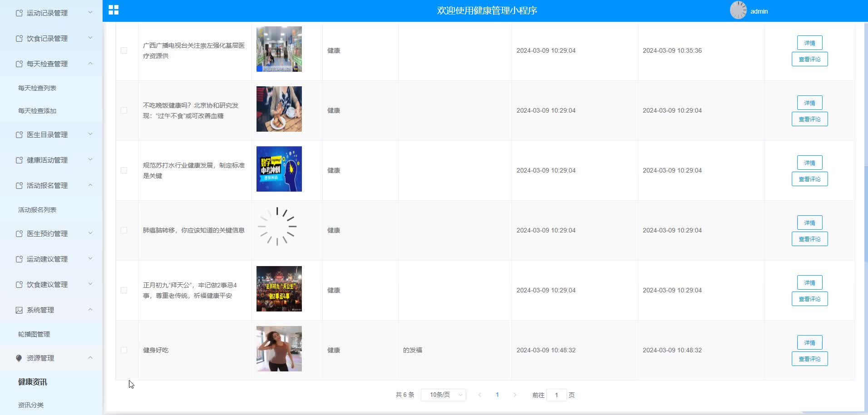The height and width of the screenshot is (415, 868).
Task: Click page number 1 in pagination
Action: (x=497, y=395)
